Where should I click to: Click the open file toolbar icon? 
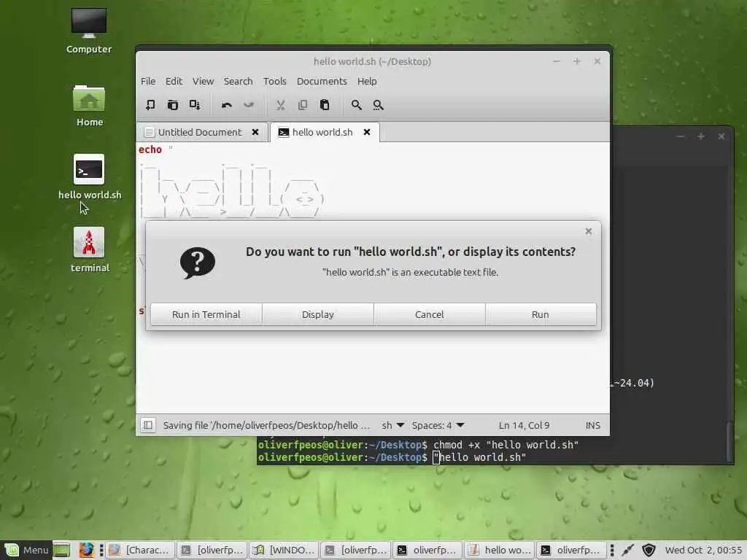click(172, 105)
